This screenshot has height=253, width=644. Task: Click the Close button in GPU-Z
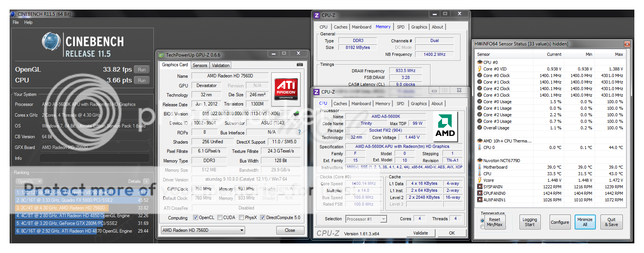(x=290, y=230)
